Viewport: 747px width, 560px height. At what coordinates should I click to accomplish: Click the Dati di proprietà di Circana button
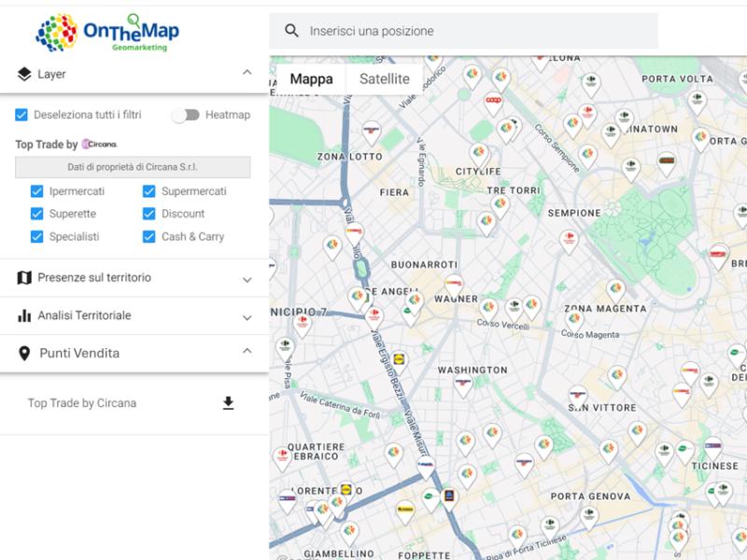[x=133, y=167]
